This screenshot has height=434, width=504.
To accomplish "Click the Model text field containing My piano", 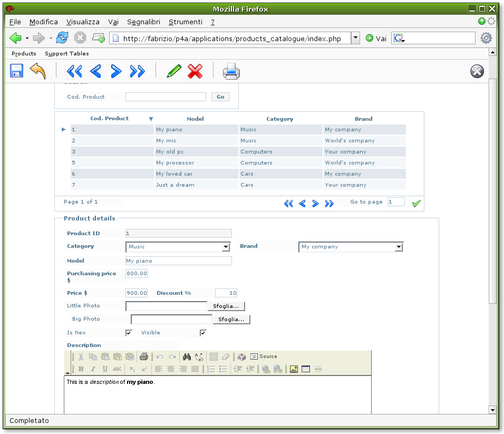I will tap(179, 261).
